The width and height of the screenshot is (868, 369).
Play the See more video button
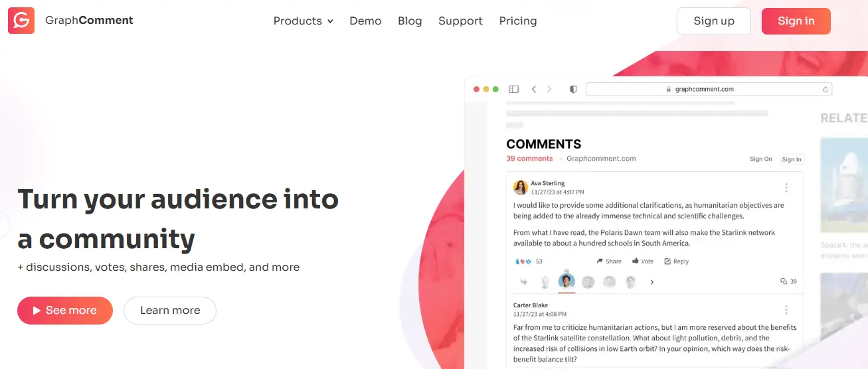[x=65, y=311]
